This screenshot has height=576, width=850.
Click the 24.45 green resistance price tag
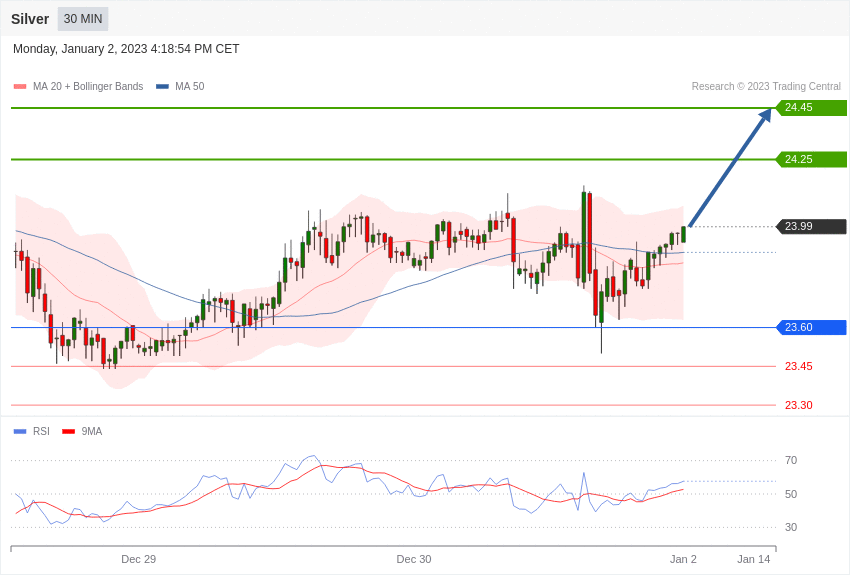pyautogui.click(x=812, y=107)
